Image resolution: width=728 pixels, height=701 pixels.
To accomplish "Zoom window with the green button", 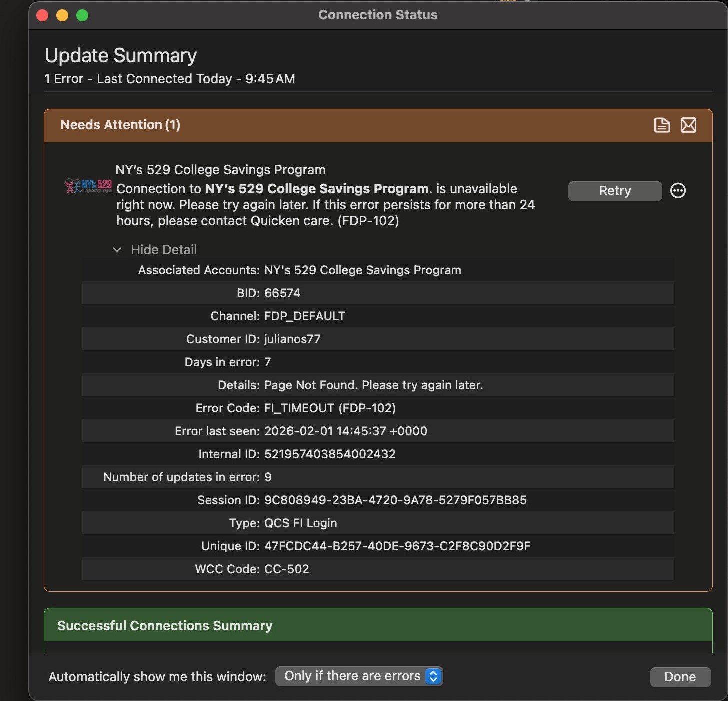I will click(x=82, y=15).
